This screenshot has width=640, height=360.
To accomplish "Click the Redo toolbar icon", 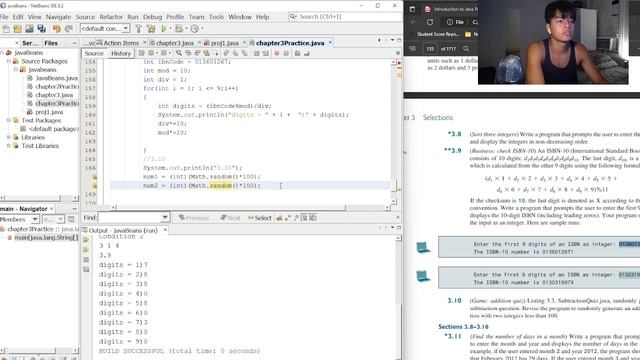I will point(69,29).
